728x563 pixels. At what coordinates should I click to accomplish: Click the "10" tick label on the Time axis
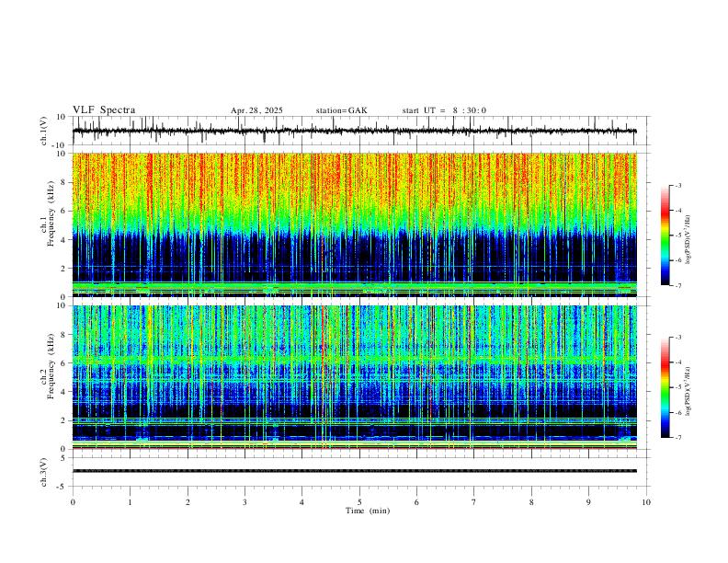(646, 502)
